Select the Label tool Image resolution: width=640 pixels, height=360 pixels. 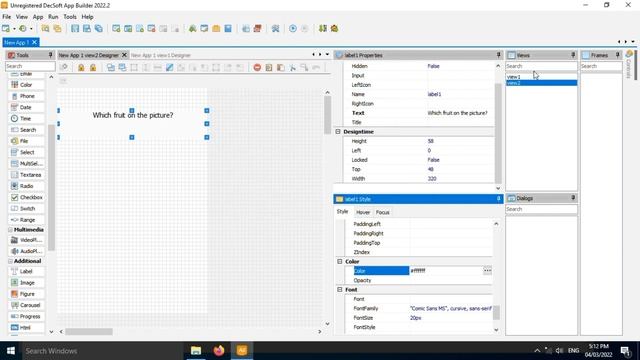[26, 271]
